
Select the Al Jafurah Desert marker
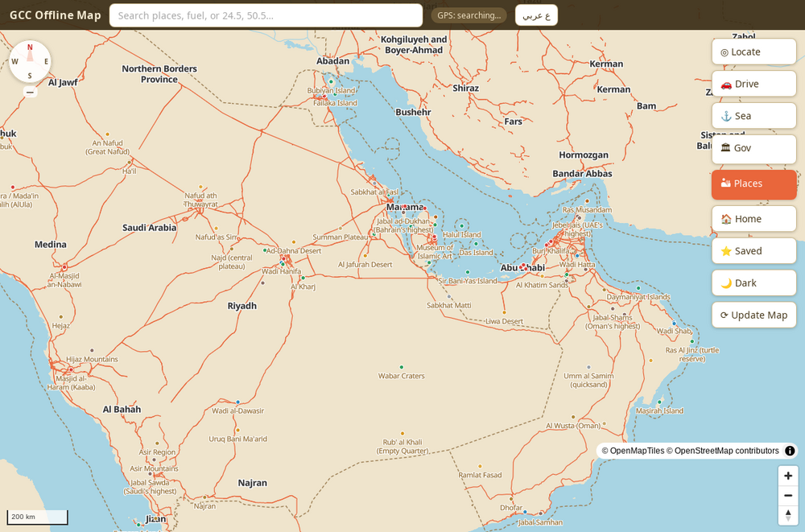(365, 256)
